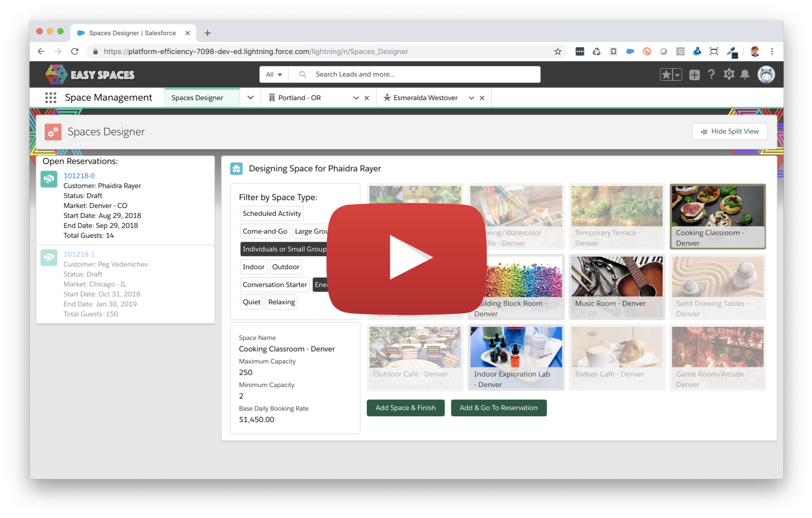The image size is (812, 518).
Task: Open a new browser tab
Action: click(x=208, y=33)
